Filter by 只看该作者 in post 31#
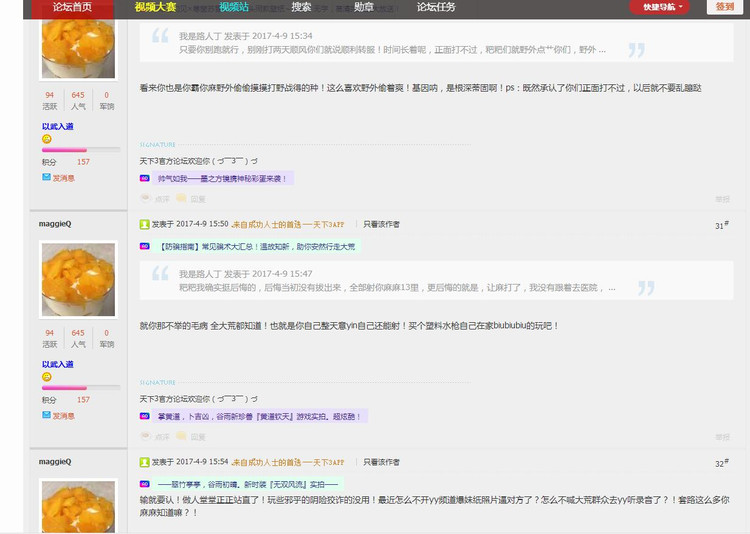Viewport: 750px width, 534px height. point(381,224)
